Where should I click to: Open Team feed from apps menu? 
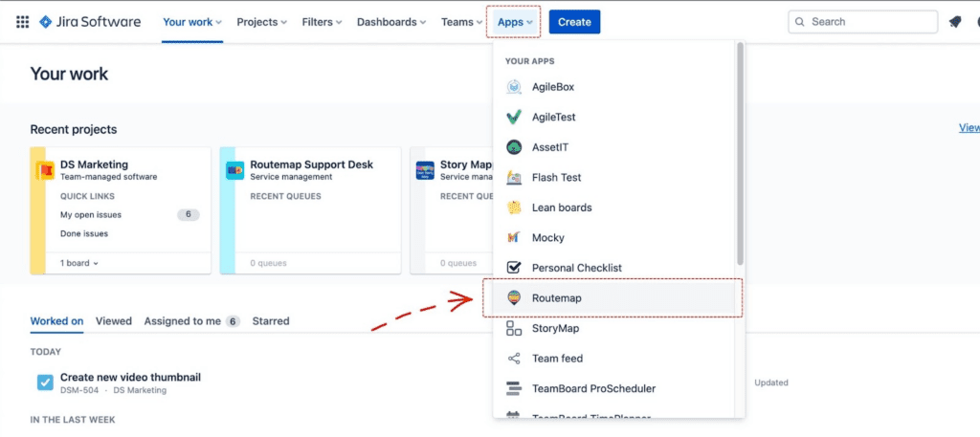(612, 359)
